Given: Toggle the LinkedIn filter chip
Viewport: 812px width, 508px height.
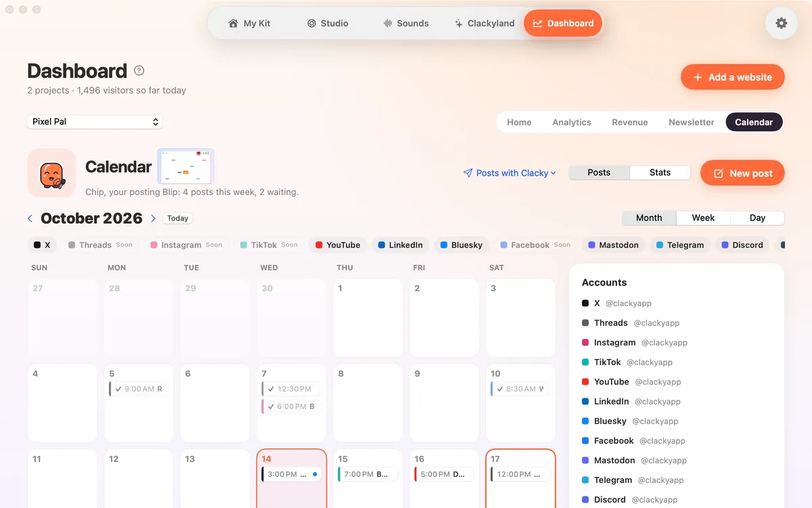Looking at the screenshot, I should click(401, 245).
